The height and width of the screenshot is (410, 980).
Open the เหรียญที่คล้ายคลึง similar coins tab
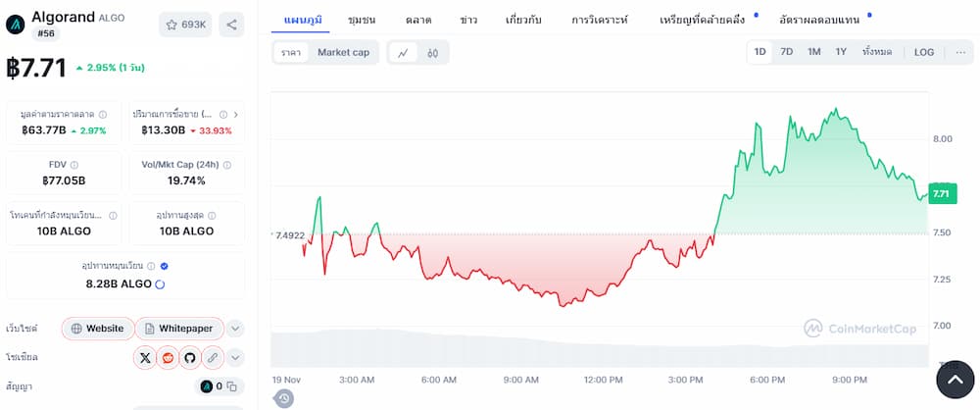tap(703, 20)
